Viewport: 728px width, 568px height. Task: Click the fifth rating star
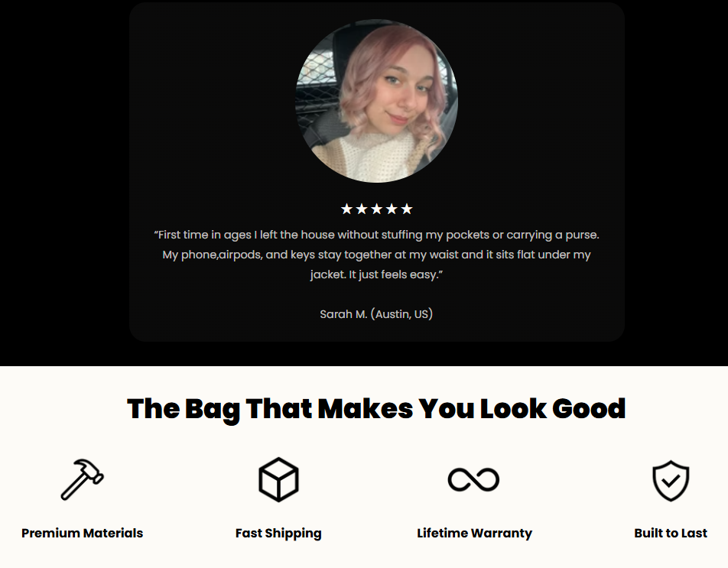pyautogui.click(x=407, y=209)
